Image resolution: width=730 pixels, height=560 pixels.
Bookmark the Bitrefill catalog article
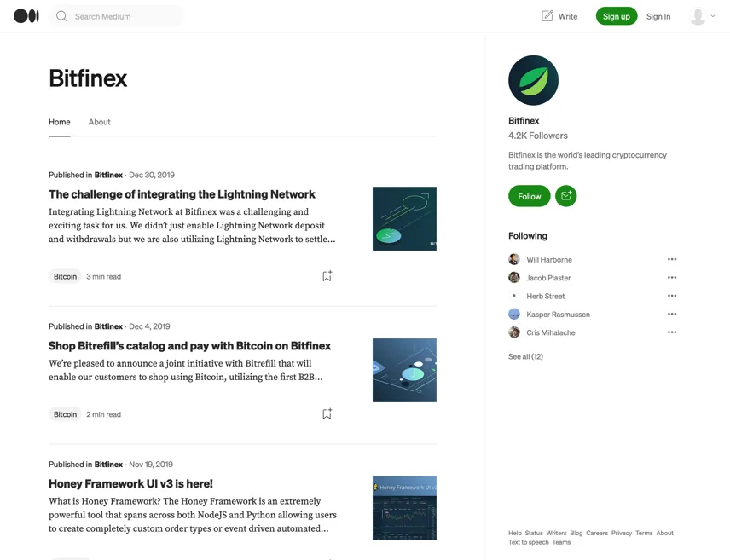click(327, 414)
